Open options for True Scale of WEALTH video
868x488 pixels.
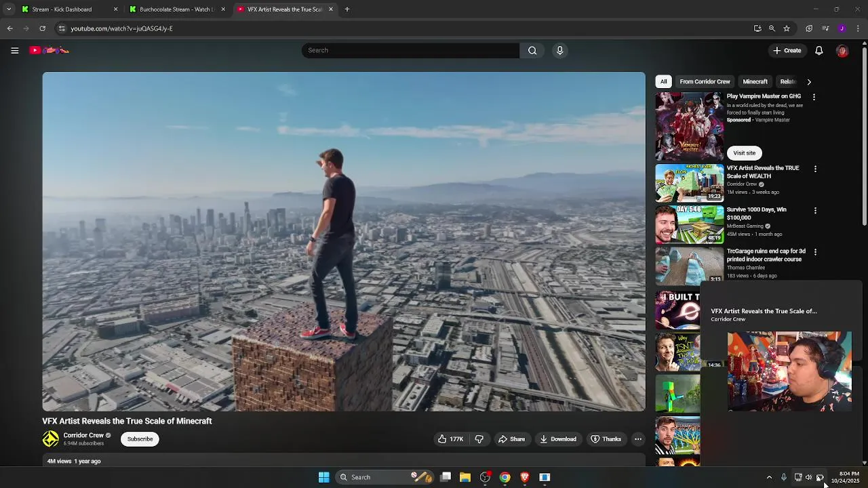click(815, 169)
